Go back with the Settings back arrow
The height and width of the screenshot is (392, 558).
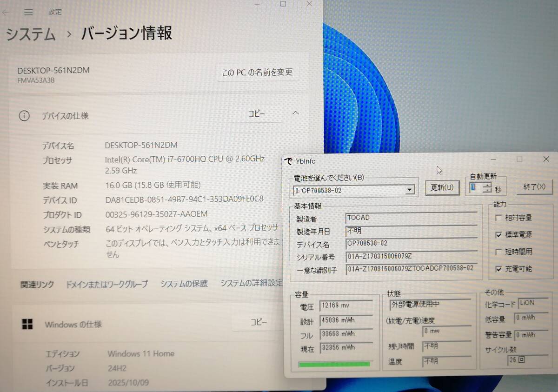5,12
